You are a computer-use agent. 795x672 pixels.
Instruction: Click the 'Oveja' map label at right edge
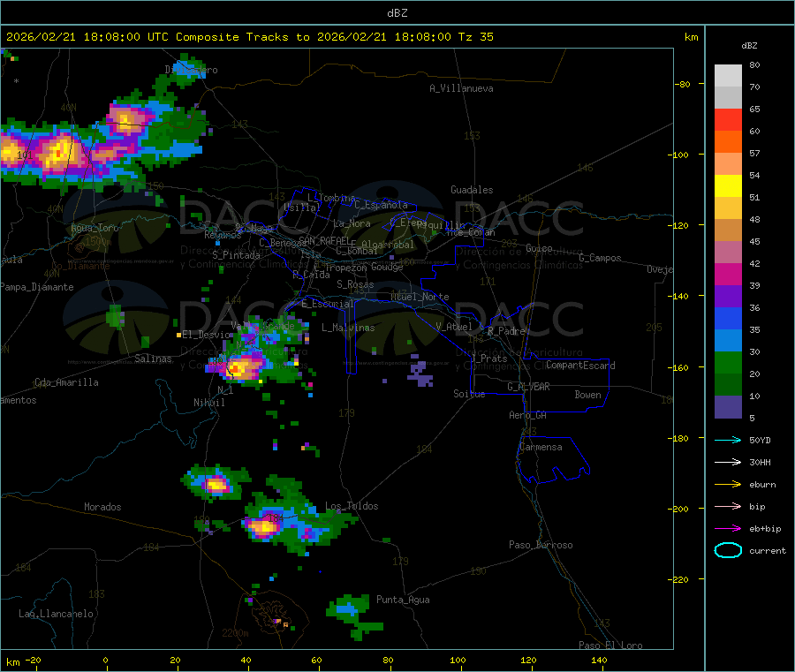click(x=660, y=269)
